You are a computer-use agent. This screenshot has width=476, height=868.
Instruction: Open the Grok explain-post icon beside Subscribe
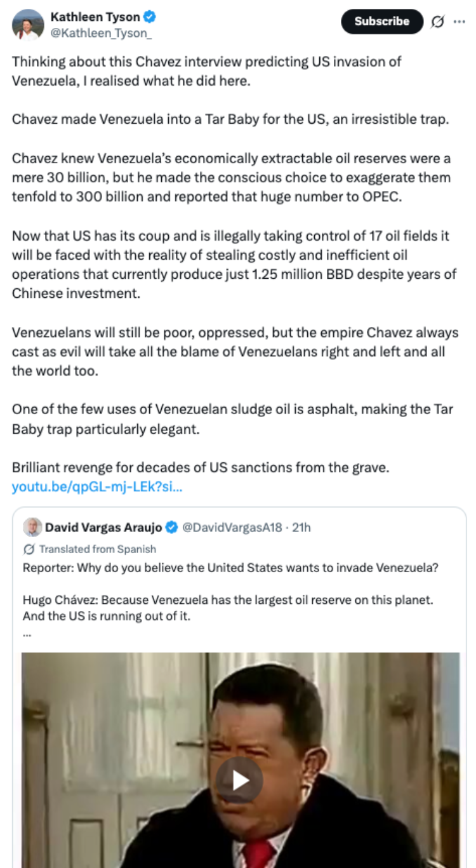click(438, 22)
